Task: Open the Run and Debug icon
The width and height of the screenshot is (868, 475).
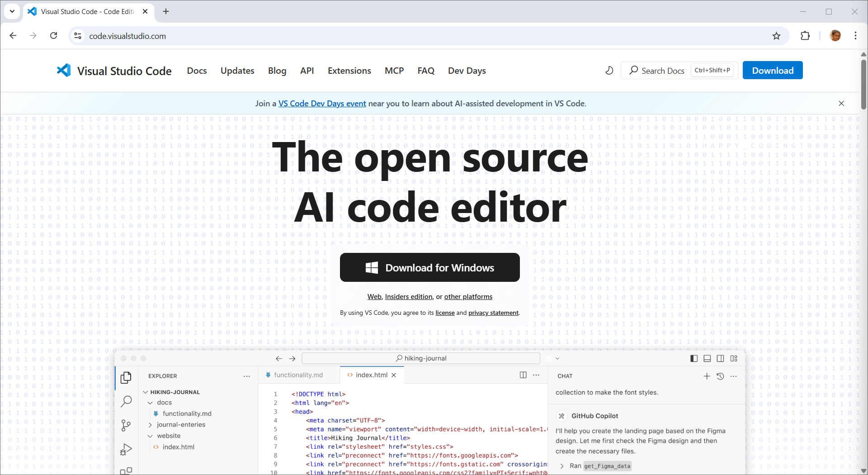Action: (126, 449)
